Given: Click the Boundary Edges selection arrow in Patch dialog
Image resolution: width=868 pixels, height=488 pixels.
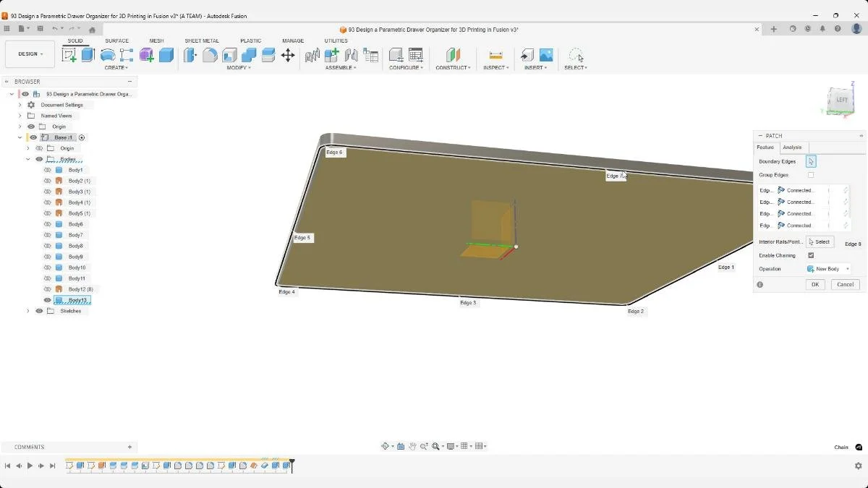Looking at the screenshot, I should pyautogui.click(x=811, y=161).
